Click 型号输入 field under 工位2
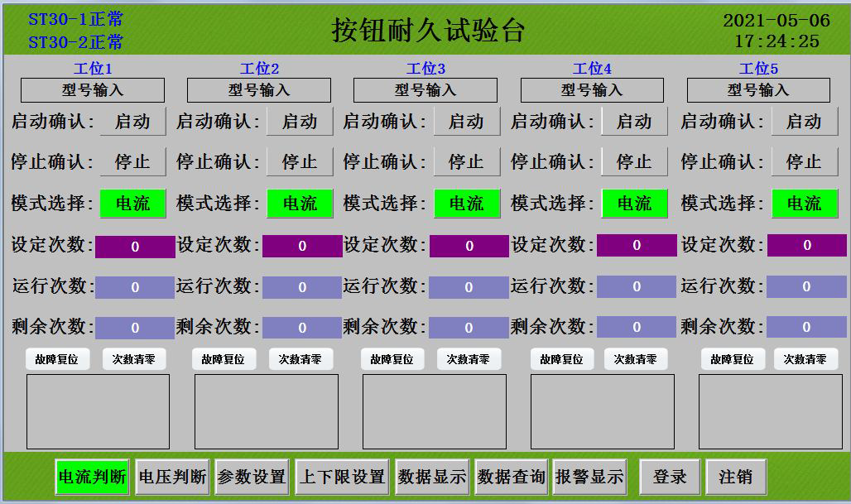Screen dimensions: 851x504 pos(258,90)
